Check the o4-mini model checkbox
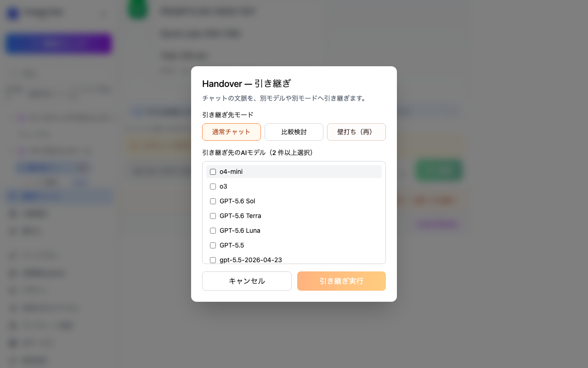588x368 pixels. [213, 172]
